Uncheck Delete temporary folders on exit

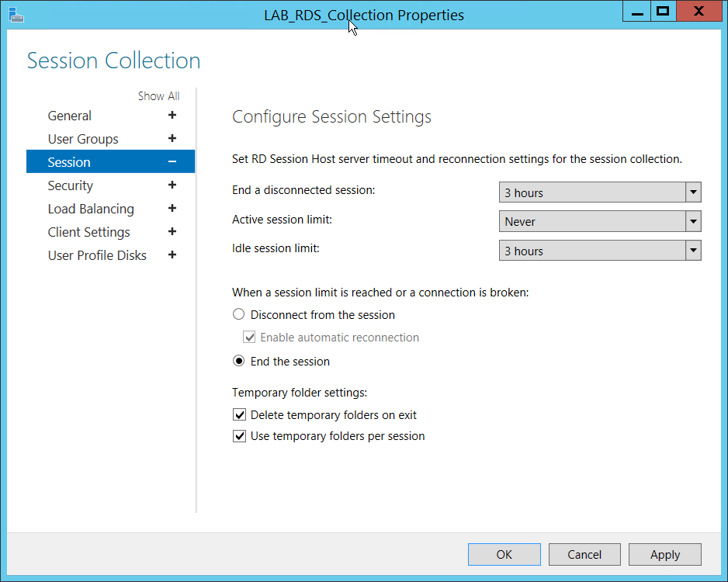click(x=240, y=415)
